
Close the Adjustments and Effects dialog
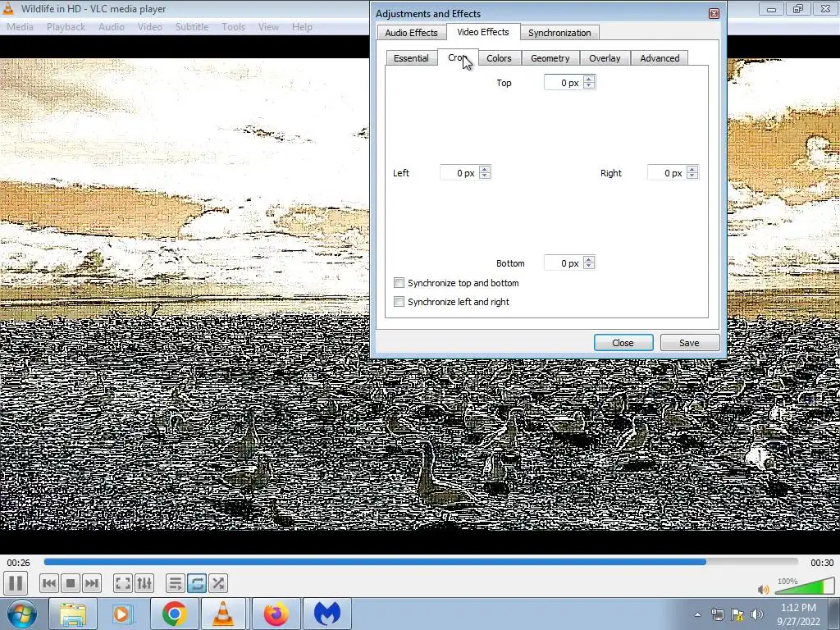623,343
